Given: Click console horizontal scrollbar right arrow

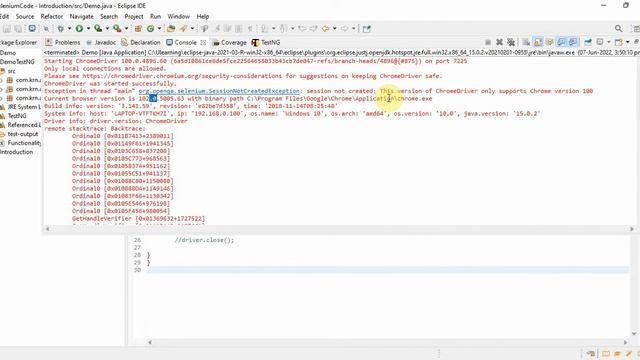Looking at the screenshot, I should [x=632, y=229].
